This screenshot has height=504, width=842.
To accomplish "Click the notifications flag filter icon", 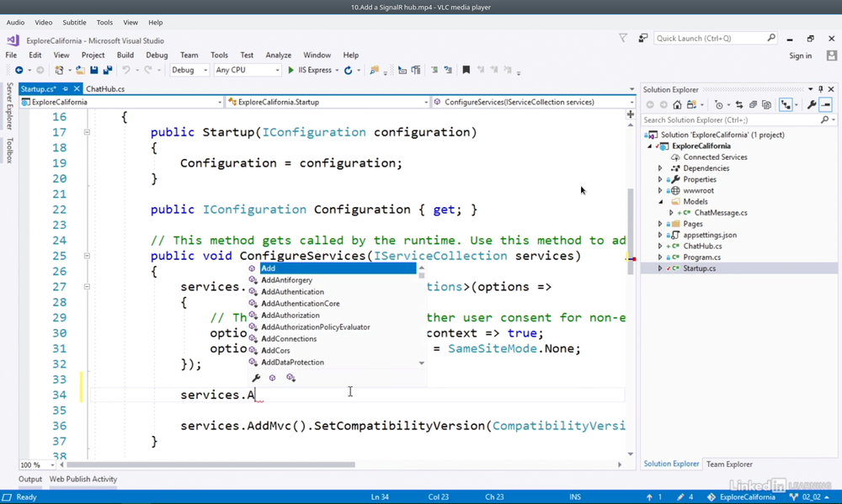I will 623,38.
